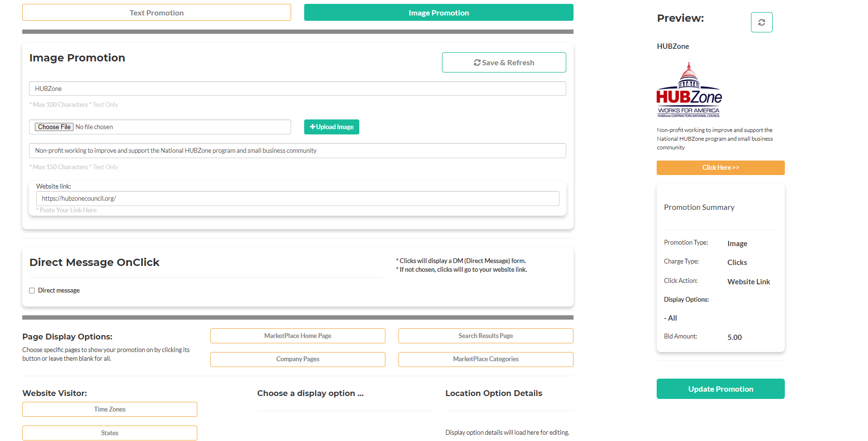Image resolution: width=868 pixels, height=441 pixels.
Task: Select MarketPlace Home Page display option
Action: point(298,336)
